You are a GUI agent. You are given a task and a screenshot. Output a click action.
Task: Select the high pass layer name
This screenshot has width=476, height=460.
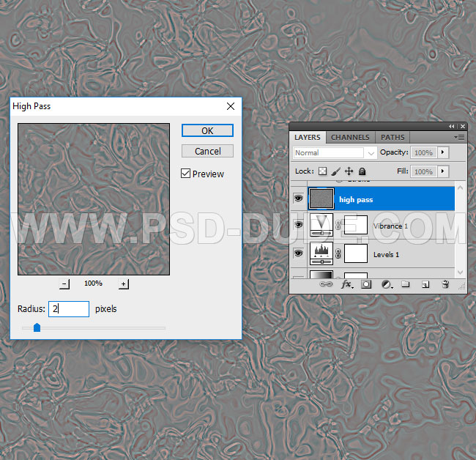point(356,199)
